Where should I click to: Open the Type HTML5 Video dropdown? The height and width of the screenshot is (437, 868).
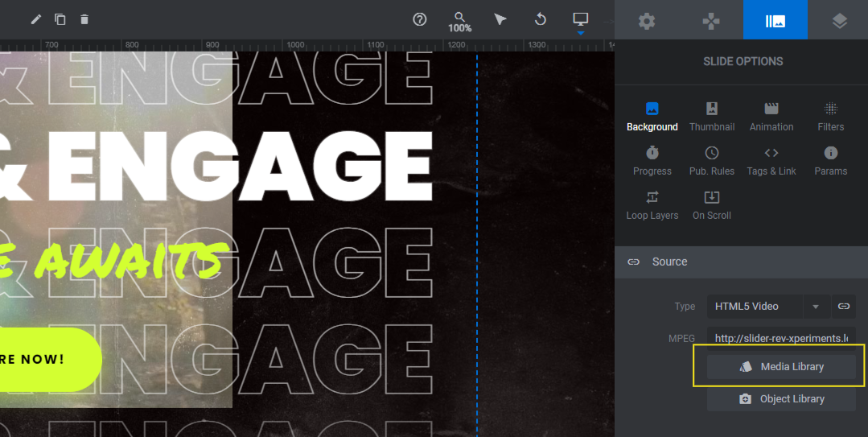point(755,307)
